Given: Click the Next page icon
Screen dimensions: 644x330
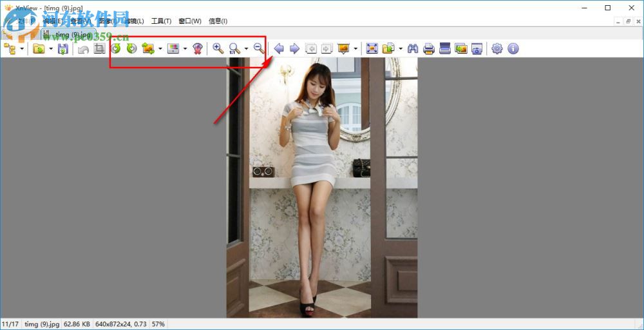Looking at the screenshot, I should pos(327,49).
